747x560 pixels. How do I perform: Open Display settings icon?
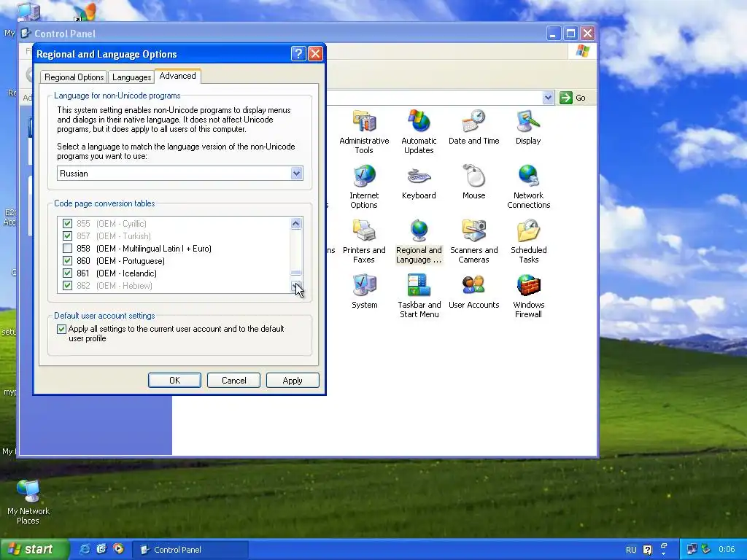pyautogui.click(x=528, y=121)
